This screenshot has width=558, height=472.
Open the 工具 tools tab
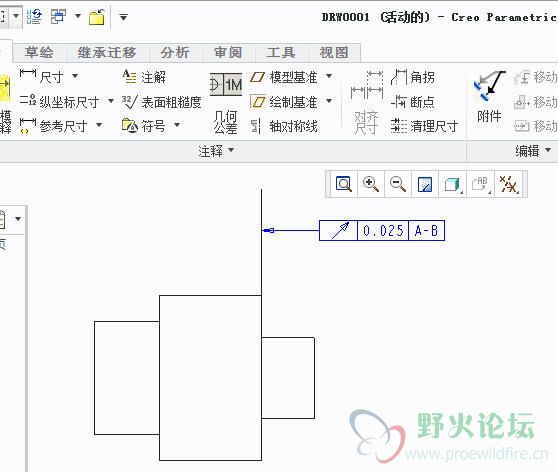[x=281, y=53]
